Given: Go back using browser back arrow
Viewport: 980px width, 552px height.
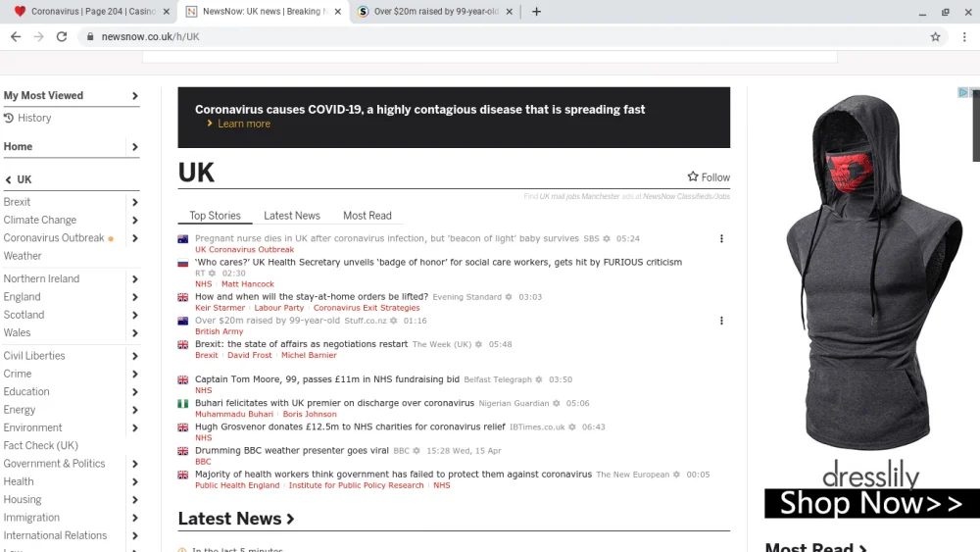Looking at the screenshot, I should pyautogui.click(x=16, y=37).
